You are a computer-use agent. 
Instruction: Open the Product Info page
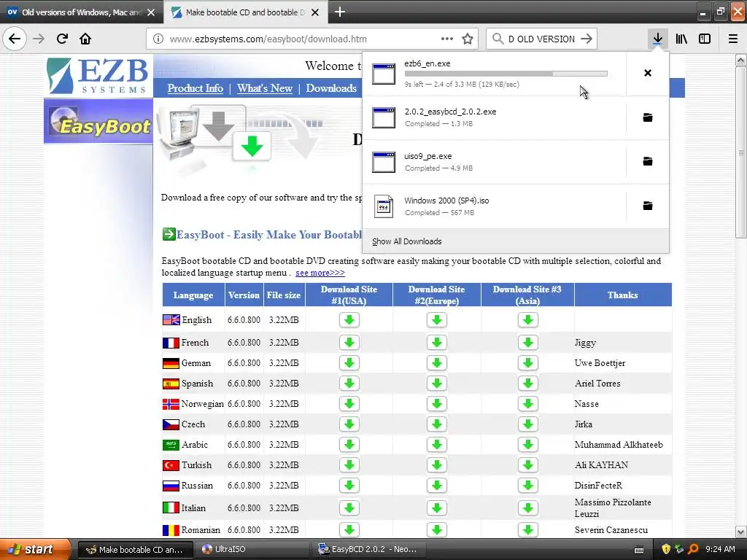pos(196,88)
